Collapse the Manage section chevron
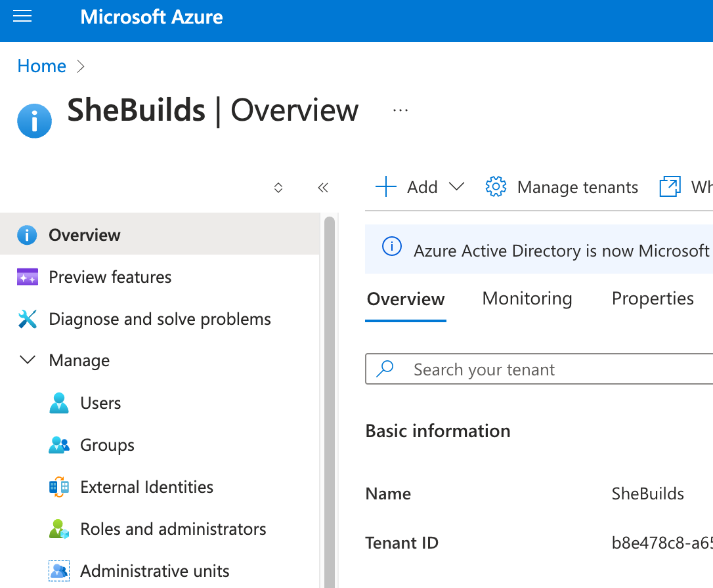Image resolution: width=713 pixels, height=588 pixels. coord(28,360)
